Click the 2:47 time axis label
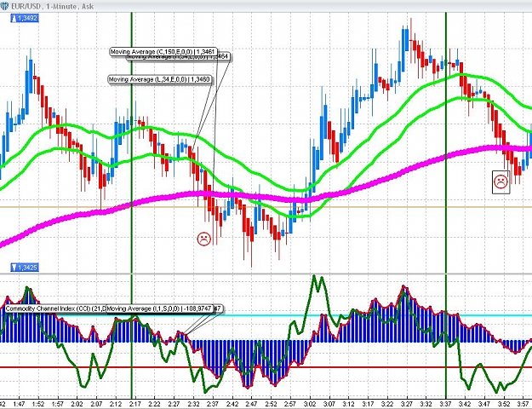The image size is (532, 409). tap(251, 404)
